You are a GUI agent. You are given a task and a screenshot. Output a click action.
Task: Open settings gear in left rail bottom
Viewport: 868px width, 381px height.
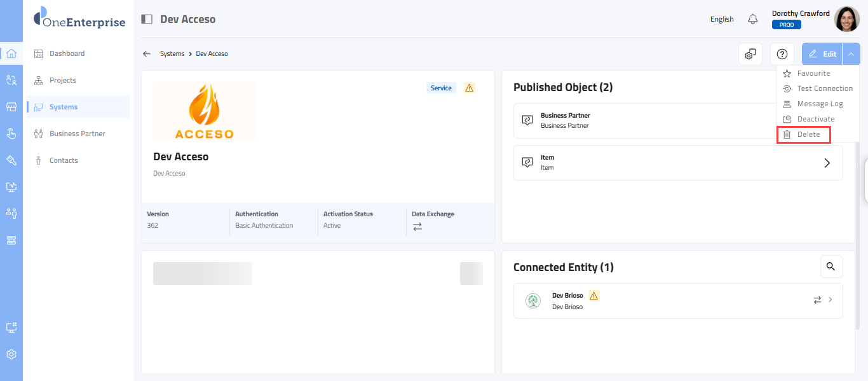[x=11, y=354]
